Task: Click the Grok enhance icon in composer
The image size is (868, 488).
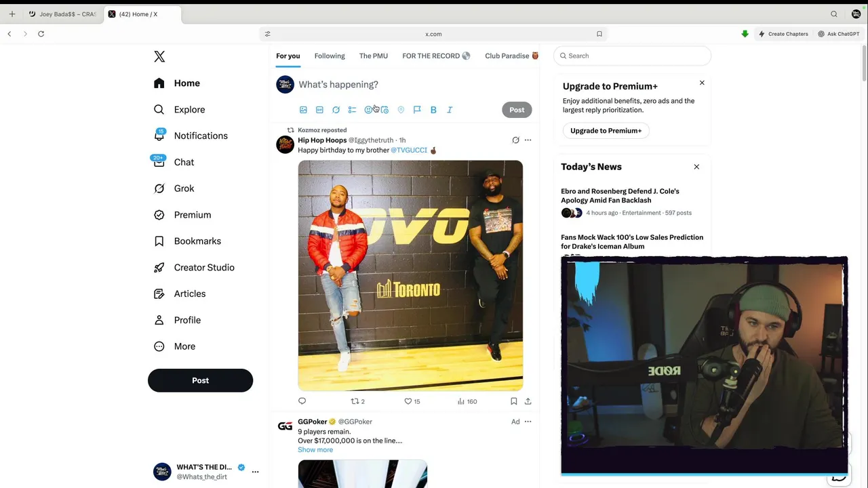Action: coord(336,110)
